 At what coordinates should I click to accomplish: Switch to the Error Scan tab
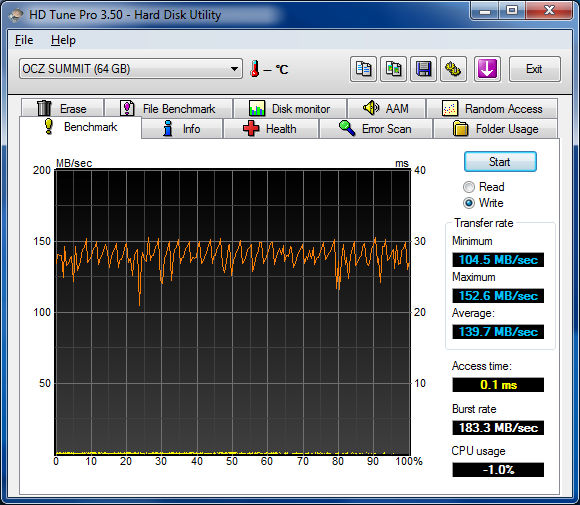click(376, 129)
